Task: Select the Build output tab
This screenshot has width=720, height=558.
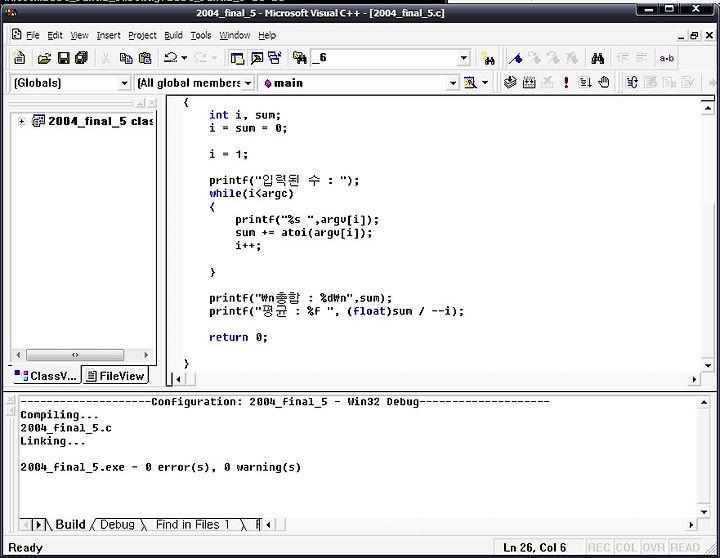Action: (x=70, y=524)
